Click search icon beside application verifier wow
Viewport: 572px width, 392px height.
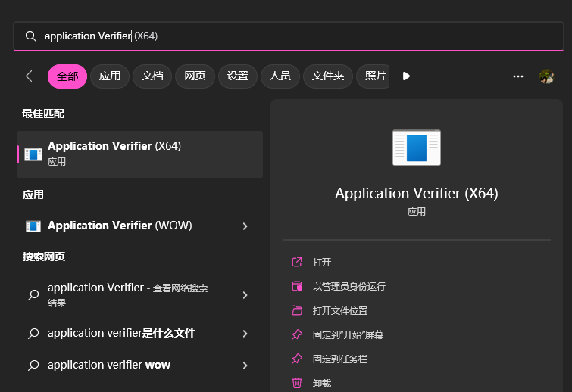33,365
